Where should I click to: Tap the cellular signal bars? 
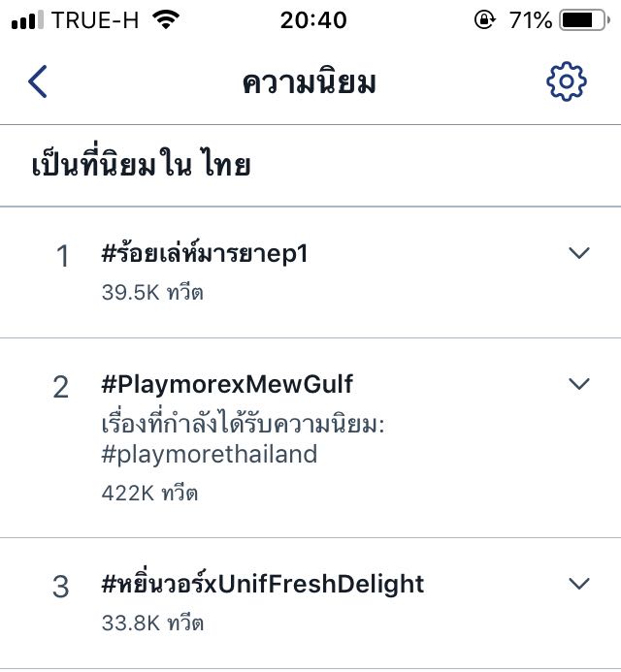27,20
